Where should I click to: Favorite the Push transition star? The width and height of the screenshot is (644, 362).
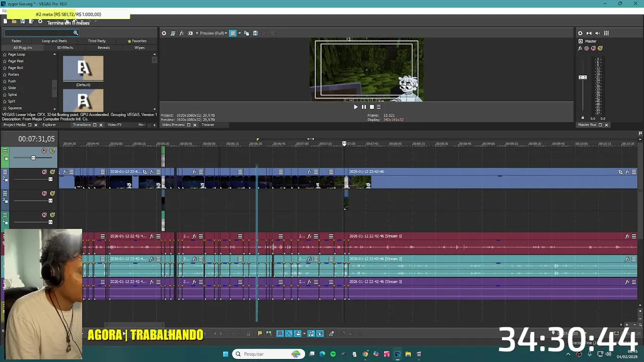tap(5, 81)
